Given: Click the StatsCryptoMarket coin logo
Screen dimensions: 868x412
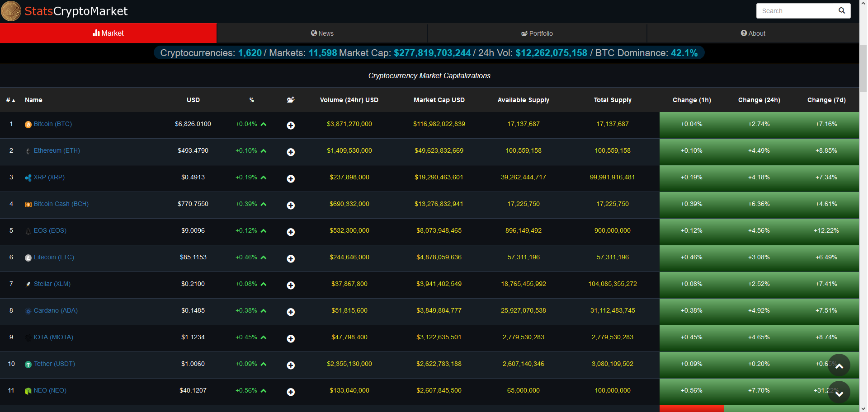Looking at the screenshot, I should click(11, 11).
